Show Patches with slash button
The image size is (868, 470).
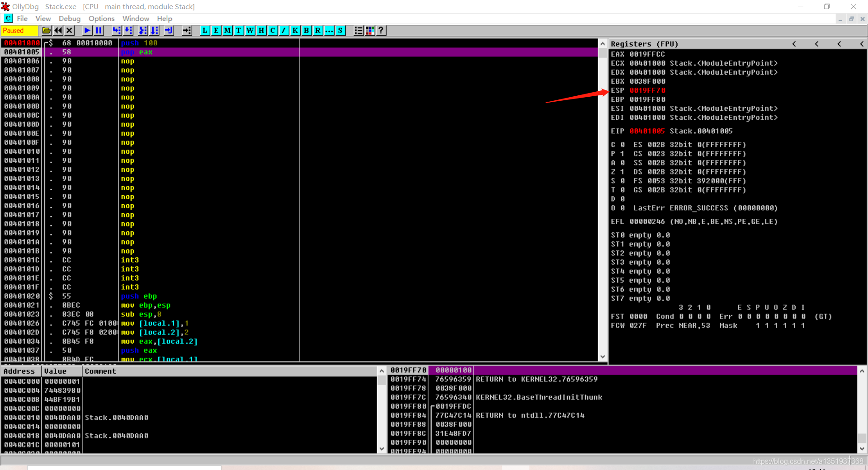tap(284, 30)
